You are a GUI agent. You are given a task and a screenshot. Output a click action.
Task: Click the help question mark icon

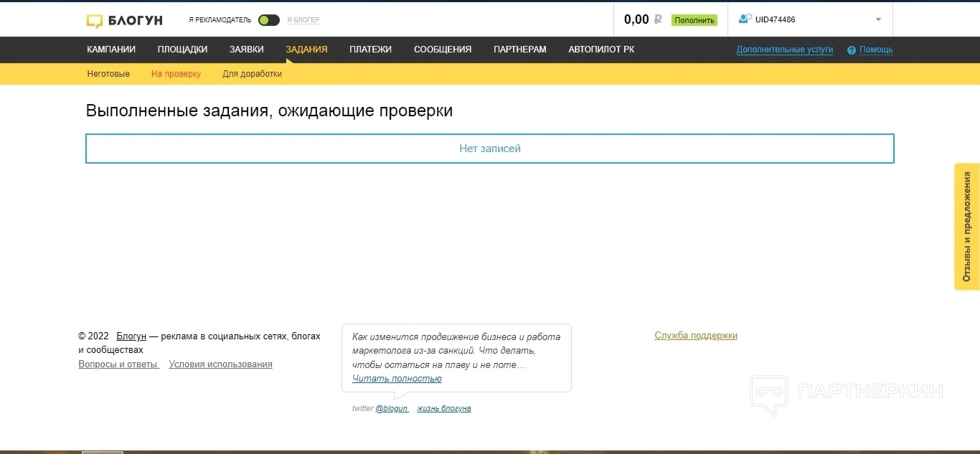point(852,50)
